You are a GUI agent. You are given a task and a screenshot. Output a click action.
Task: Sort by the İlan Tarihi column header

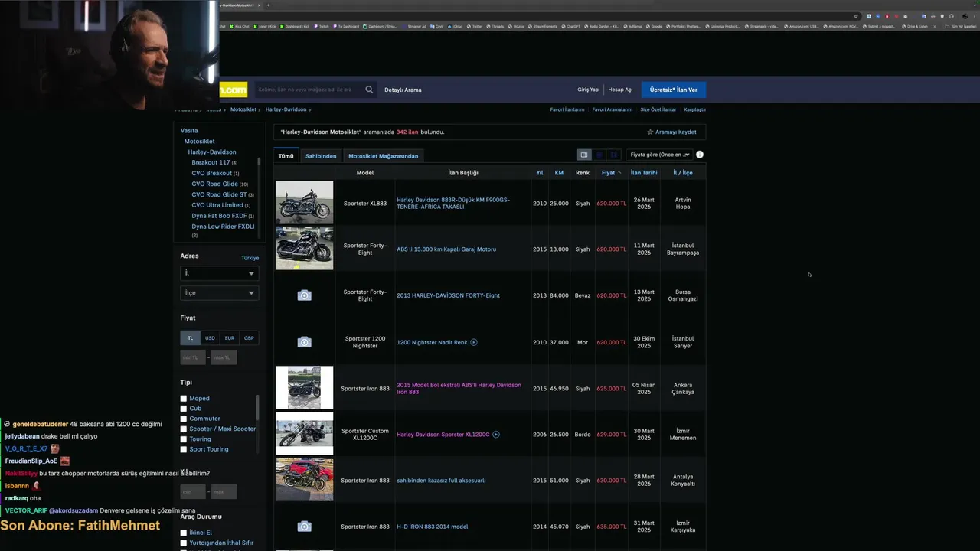644,173
